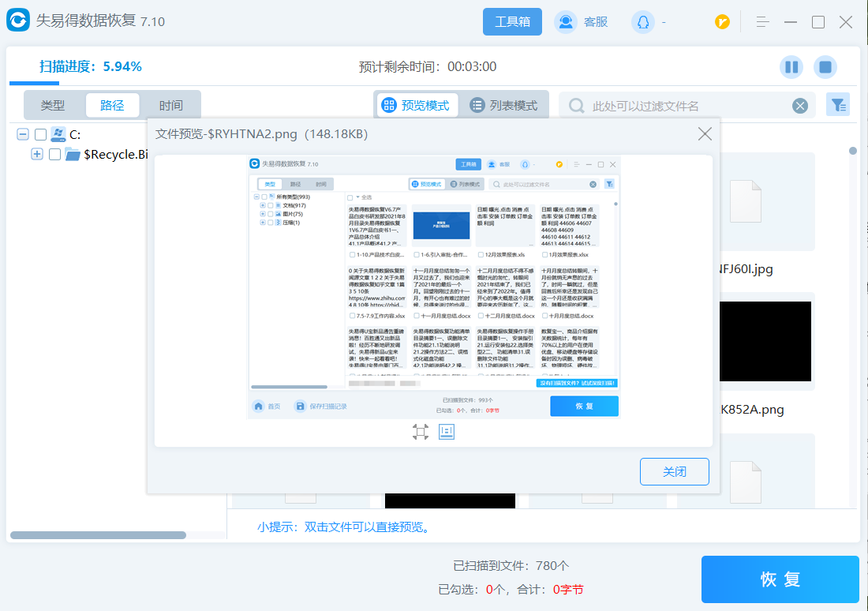Show preview at original size icon
The height and width of the screenshot is (611, 868).
pos(446,432)
